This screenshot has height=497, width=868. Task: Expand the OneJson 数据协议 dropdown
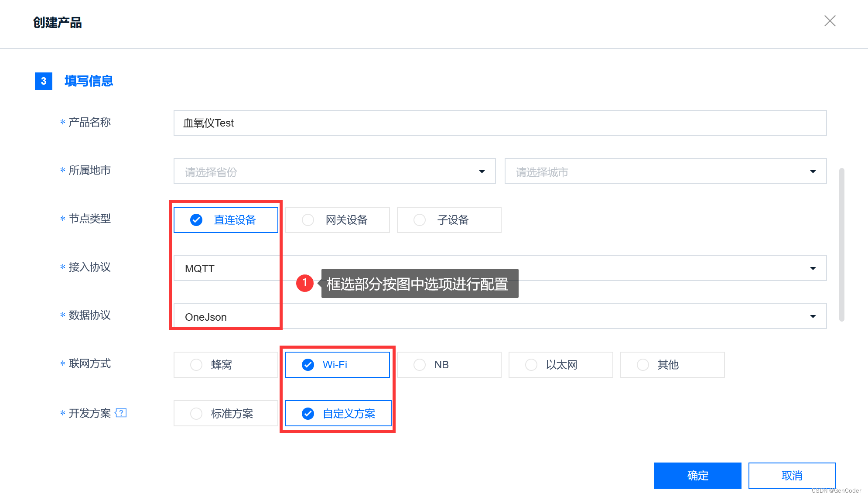(813, 316)
